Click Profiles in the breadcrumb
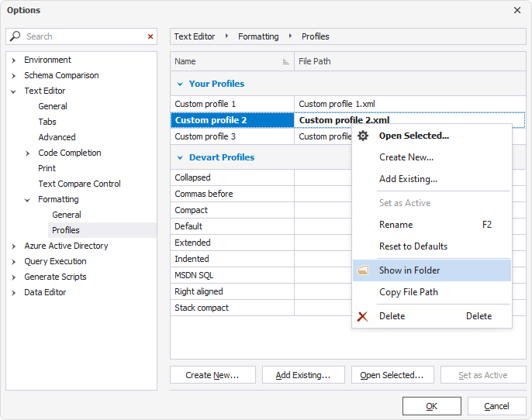This screenshot has height=420, width=532. point(315,36)
